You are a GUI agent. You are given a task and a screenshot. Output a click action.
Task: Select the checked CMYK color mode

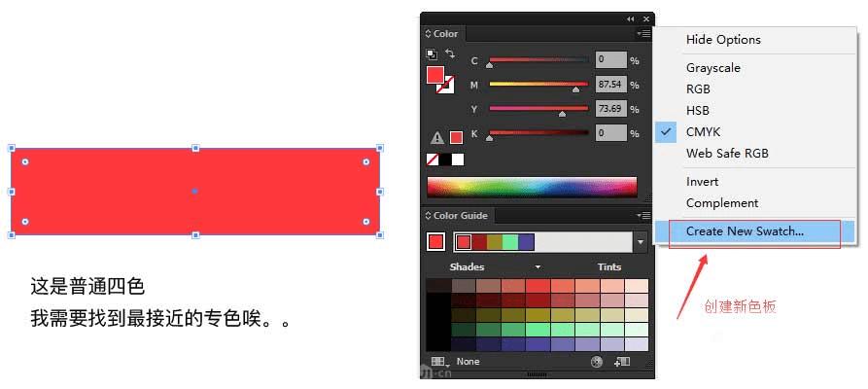coord(703,132)
